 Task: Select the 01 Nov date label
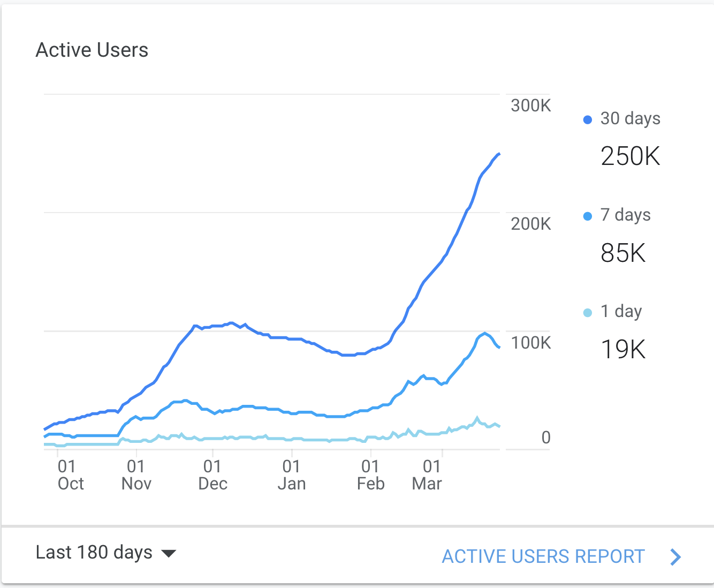pos(136,475)
